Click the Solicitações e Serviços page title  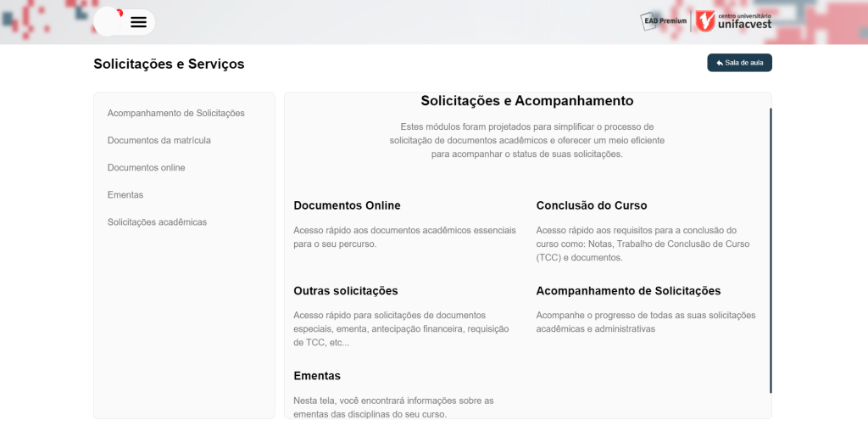click(169, 64)
